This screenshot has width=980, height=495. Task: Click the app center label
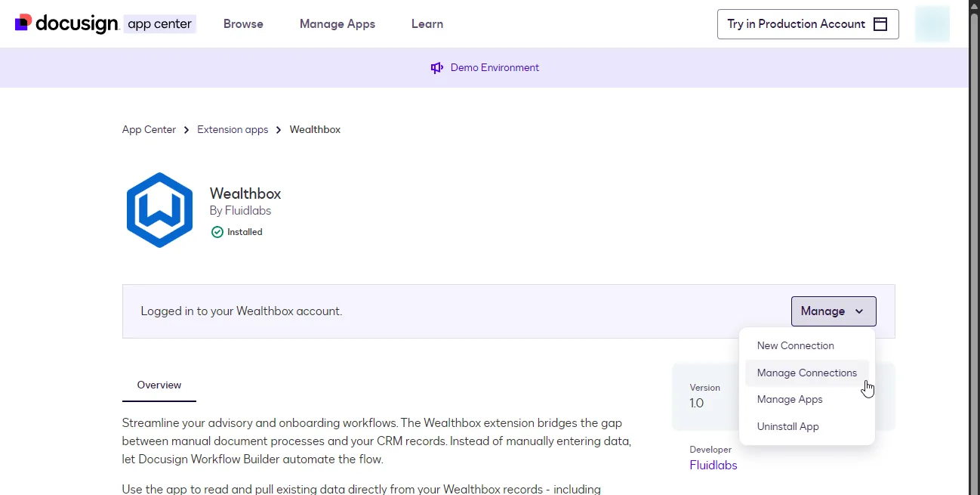pos(160,24)
